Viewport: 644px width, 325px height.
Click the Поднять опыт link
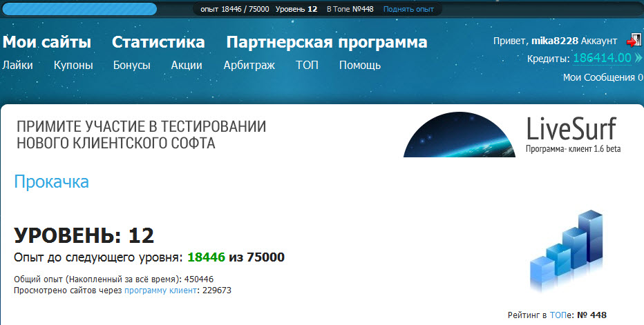coord(408,9)
